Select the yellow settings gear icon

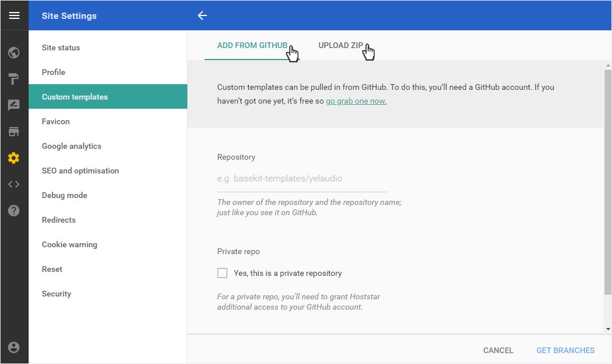(14, 158)
